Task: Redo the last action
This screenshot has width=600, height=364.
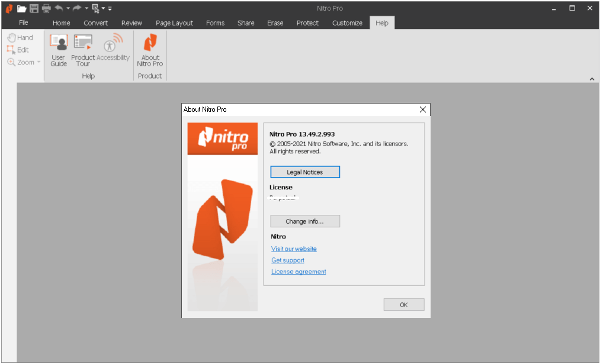Action: pyautogui.click(x=78, y=8)
